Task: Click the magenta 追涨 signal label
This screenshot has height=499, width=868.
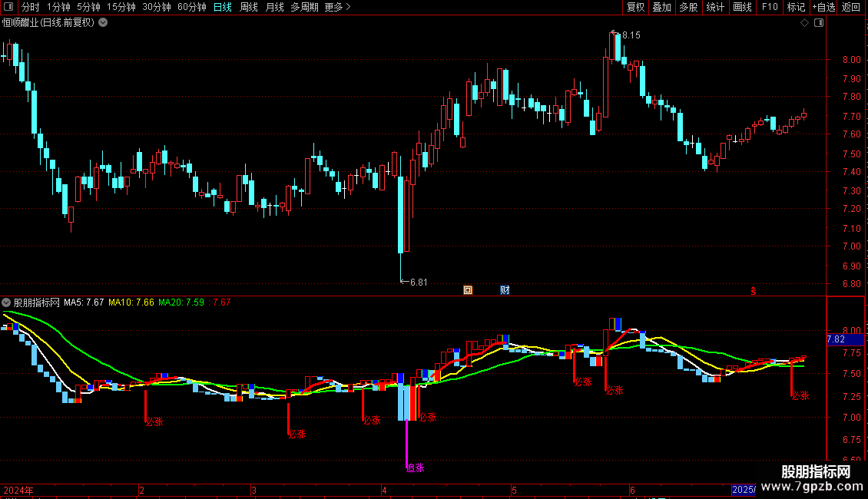Action: (415, 468)
